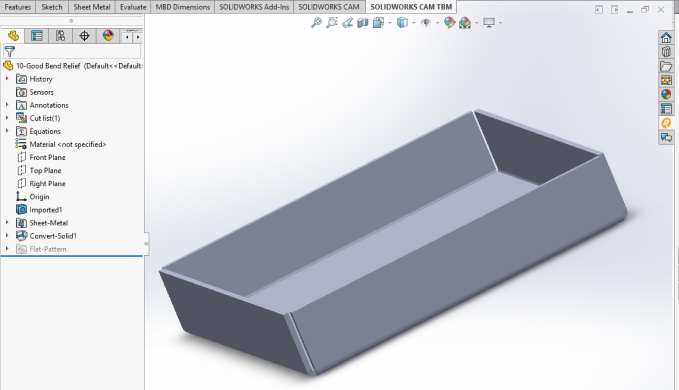The height and width of the screenshot is (390, 679).
Task: Open the Apply Scene dropdown arrow
Action: click(x=476, y=23)
